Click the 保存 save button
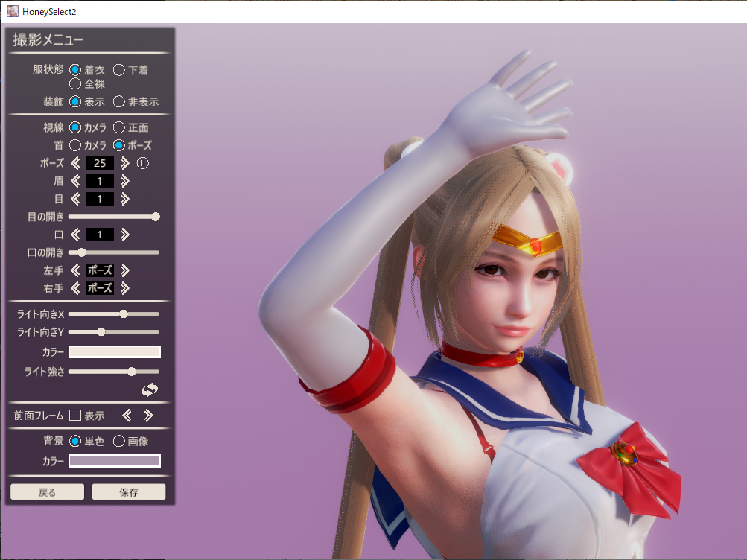This screenshot has width=747, height=560. (129, 492)
